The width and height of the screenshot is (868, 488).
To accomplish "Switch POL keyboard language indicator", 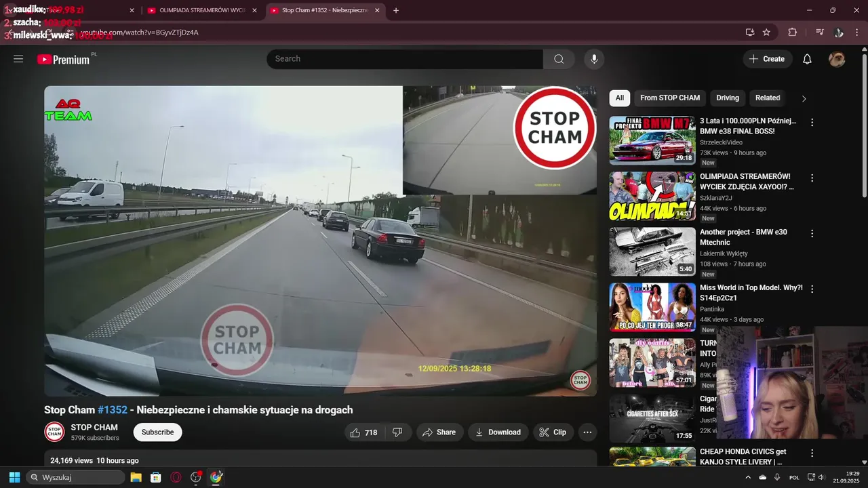I will click(x=794, y=477).
